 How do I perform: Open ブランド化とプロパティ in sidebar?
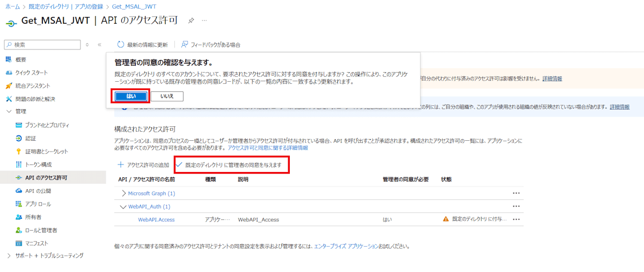click(47, 125)
